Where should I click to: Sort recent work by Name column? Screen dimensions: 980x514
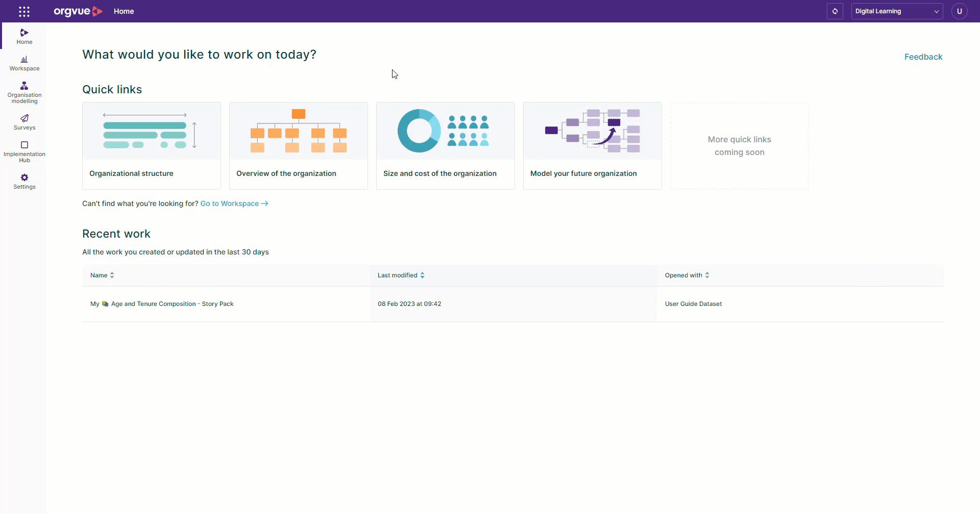pyautogui.click(x=102, y=275)
